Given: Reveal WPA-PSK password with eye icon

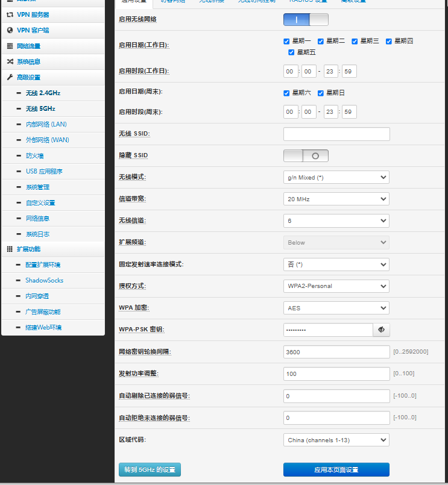Looking at the screenshot, I should [381, 330].
